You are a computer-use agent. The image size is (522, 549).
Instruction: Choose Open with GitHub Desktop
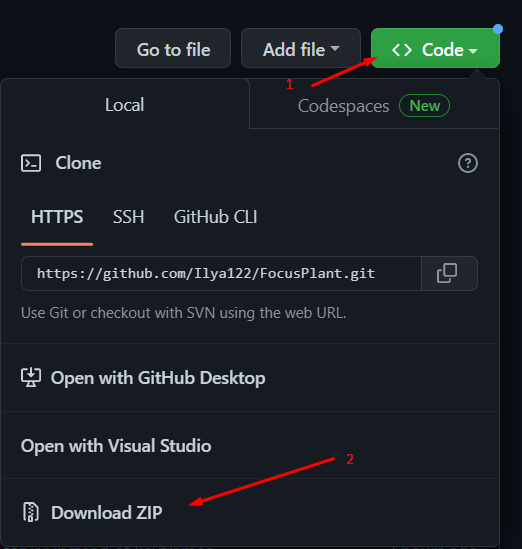(250, 378)
